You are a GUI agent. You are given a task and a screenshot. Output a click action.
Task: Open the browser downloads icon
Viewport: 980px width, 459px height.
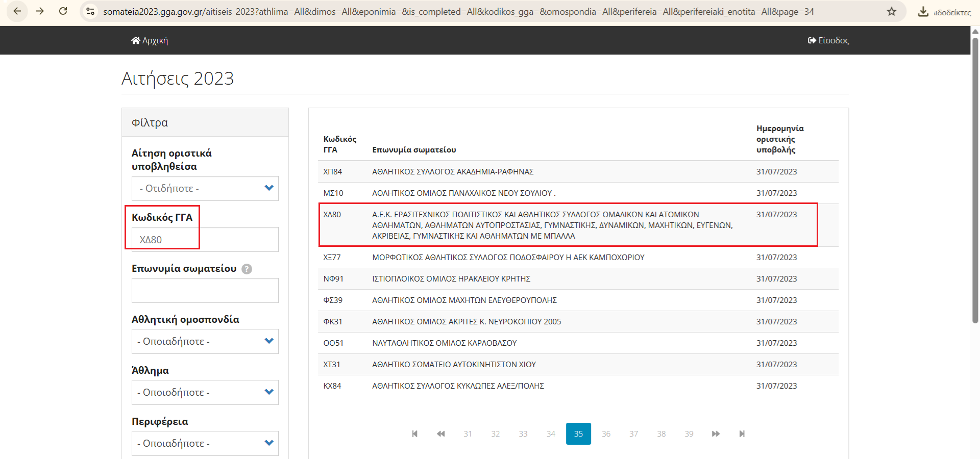tap(923, 12)
